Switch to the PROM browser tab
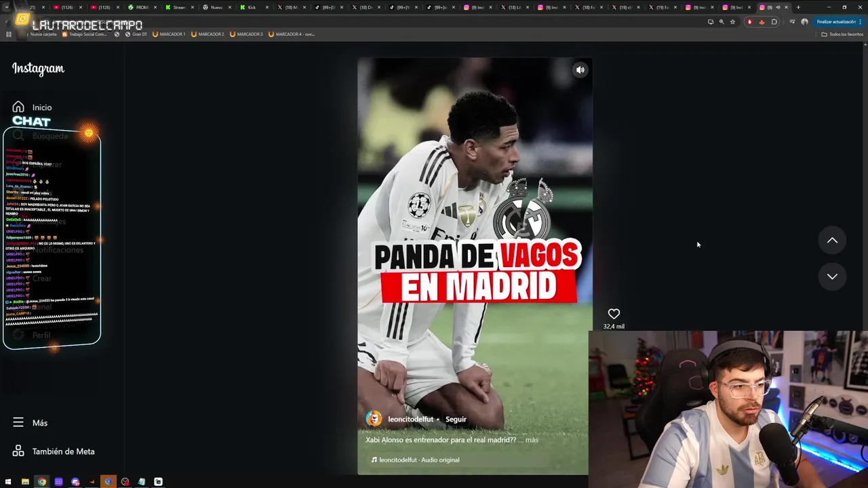The width and height of the screenshot is (868, 488). (141, 7)
